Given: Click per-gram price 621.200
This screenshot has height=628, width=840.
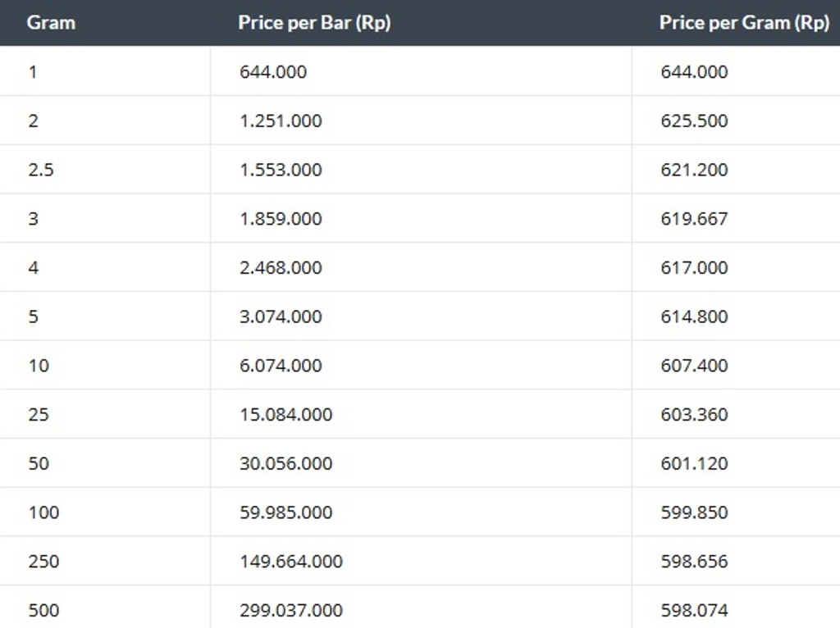Looking at the screenshot, I should (x=694, y=170).
